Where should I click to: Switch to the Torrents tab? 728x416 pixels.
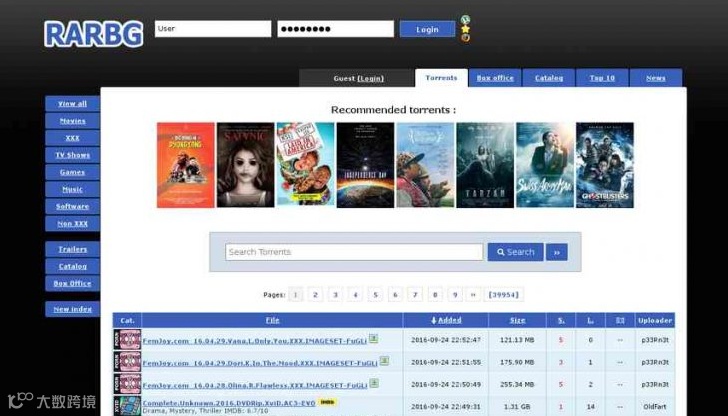(441, 78)
